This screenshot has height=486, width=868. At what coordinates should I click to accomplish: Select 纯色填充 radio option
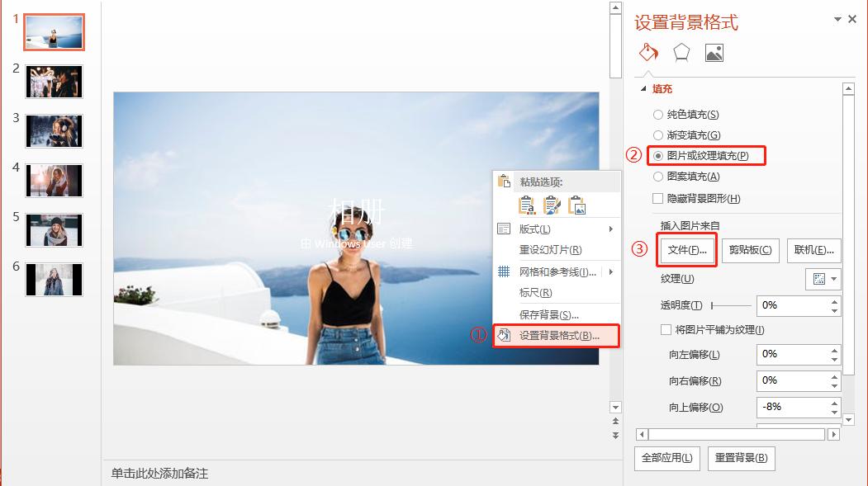[x=657, y=115]
